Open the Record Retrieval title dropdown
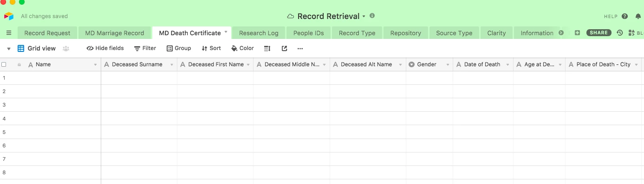Image resolution: width=644 pixels, height=184 pixels. point(364,16)
